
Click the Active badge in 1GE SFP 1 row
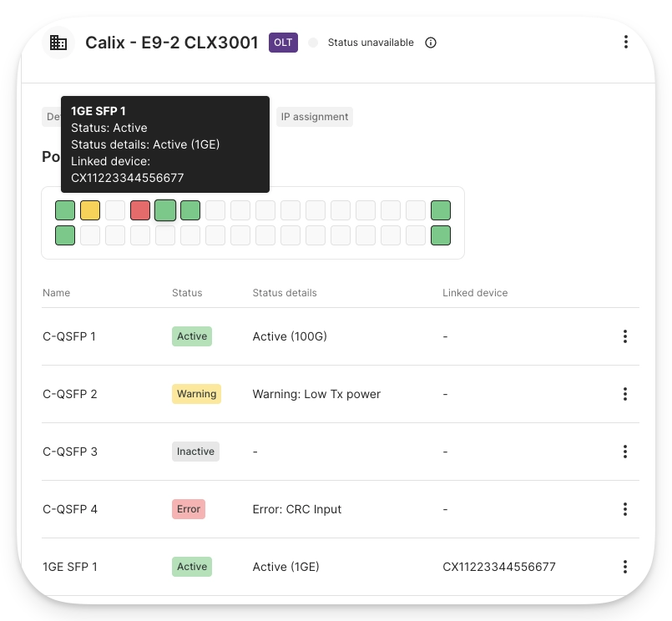click(x=192, y=567)
